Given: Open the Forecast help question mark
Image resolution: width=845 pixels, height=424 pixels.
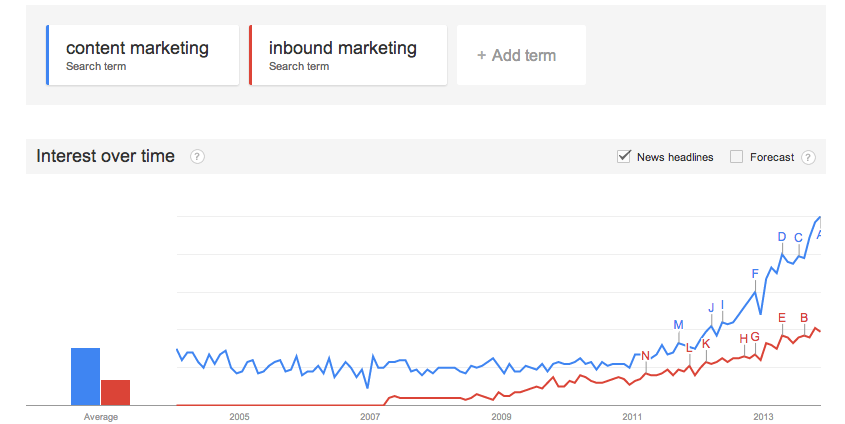Looking at the screenshot, I should click(x=808, y=157).
